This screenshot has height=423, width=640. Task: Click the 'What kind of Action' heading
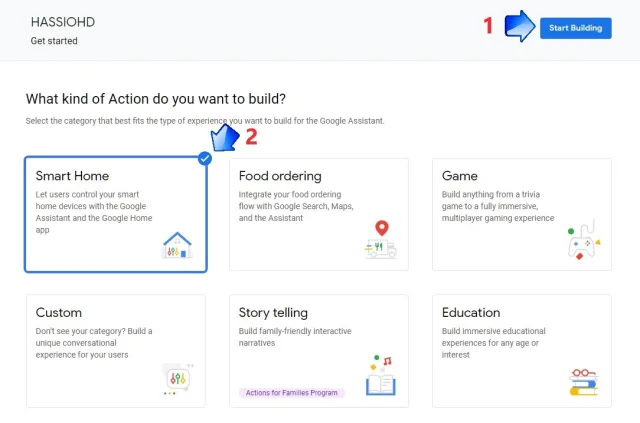(x=156, y=99)
